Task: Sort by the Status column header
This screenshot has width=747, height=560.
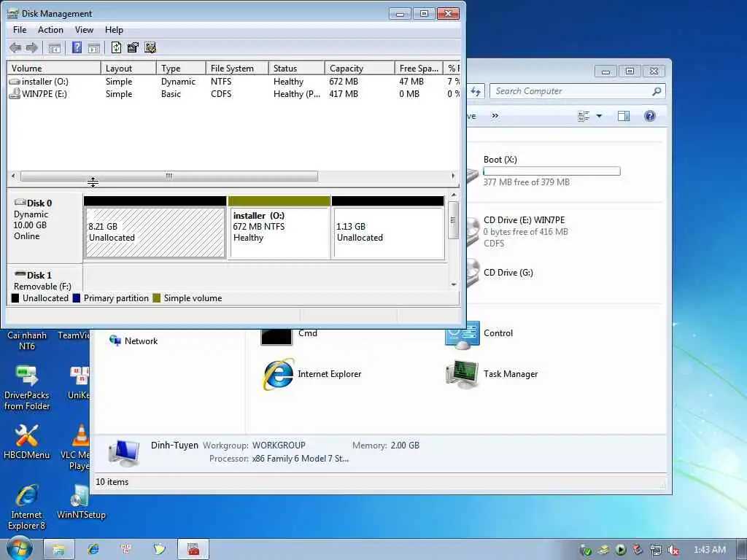Action: (296, 68)
